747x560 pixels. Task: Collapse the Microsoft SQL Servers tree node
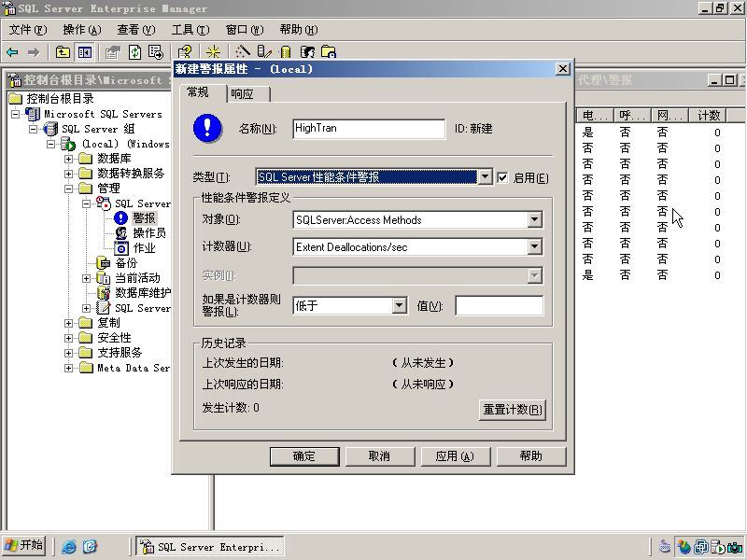(x=16, y=114)
